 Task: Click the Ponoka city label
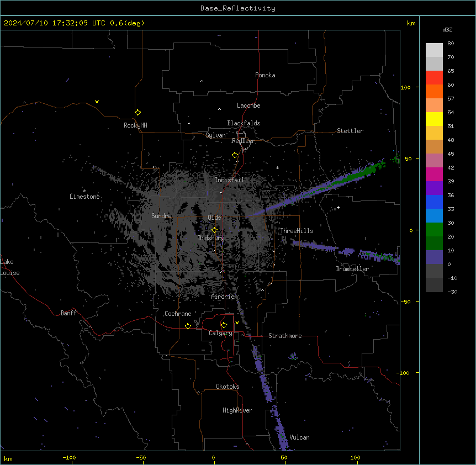pos(265,75)
